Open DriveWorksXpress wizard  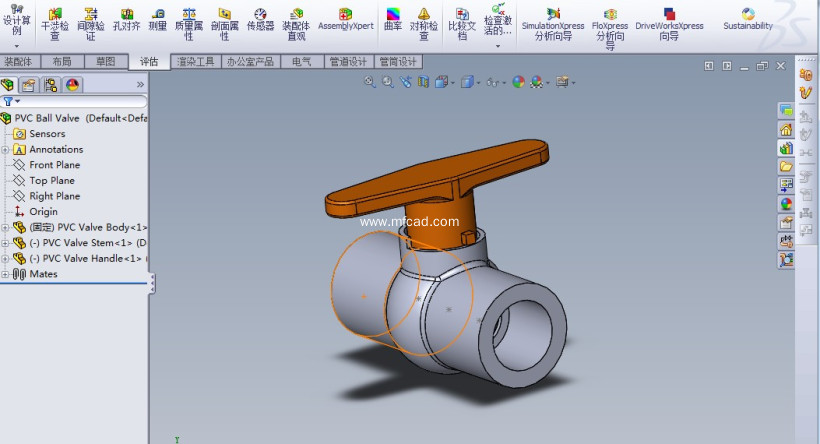coord(669,24)
